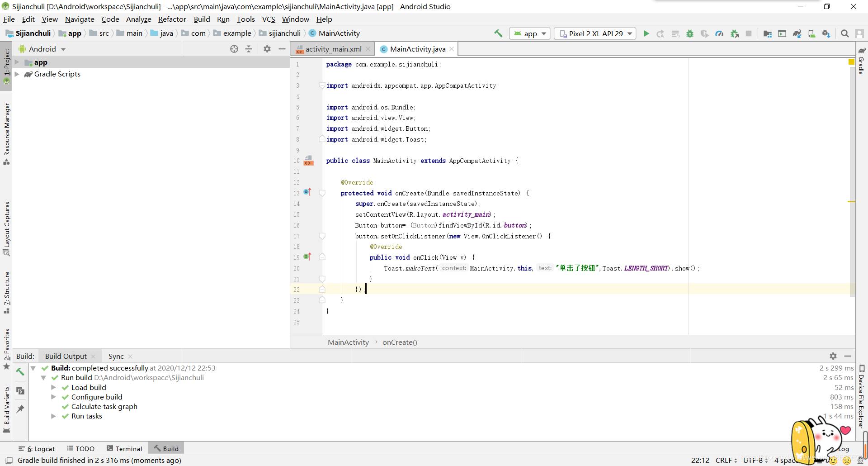The width and height of the screenshot is (868, 466).
Task: Hide the Project panel with minus icon
Action: (x=282, y=49)
